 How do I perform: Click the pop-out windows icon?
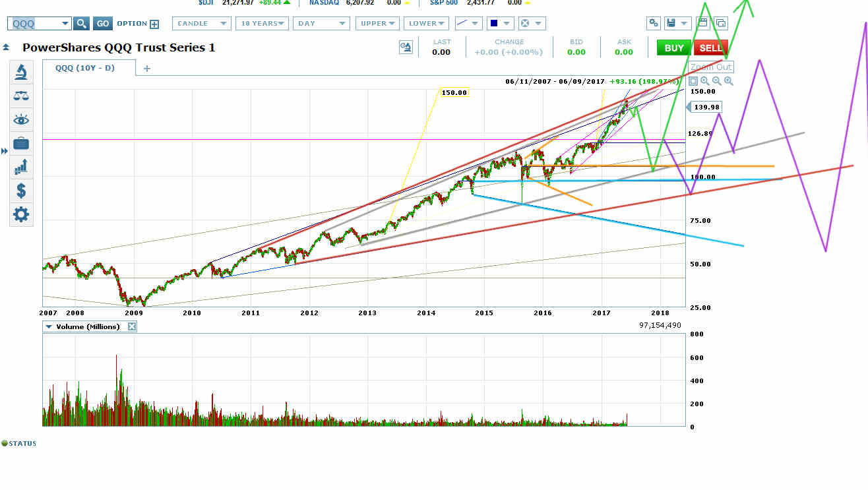pos(721,23)
